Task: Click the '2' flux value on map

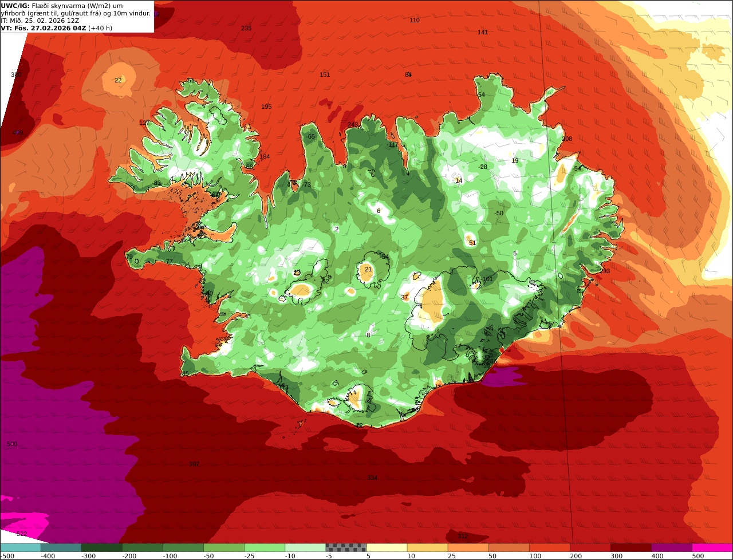Action: click(337, 229)
